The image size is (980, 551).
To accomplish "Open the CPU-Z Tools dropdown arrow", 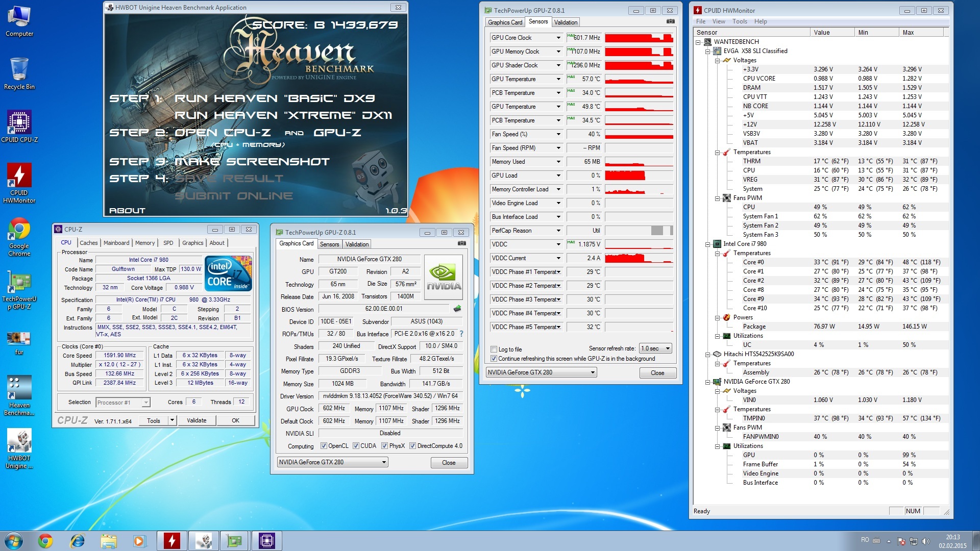I will 173,420.
